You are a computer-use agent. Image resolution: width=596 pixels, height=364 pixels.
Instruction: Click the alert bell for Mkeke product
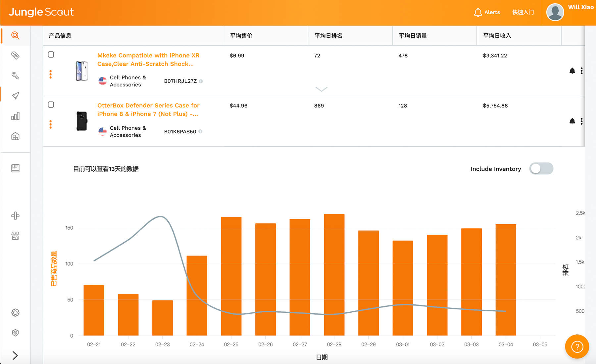572,70
